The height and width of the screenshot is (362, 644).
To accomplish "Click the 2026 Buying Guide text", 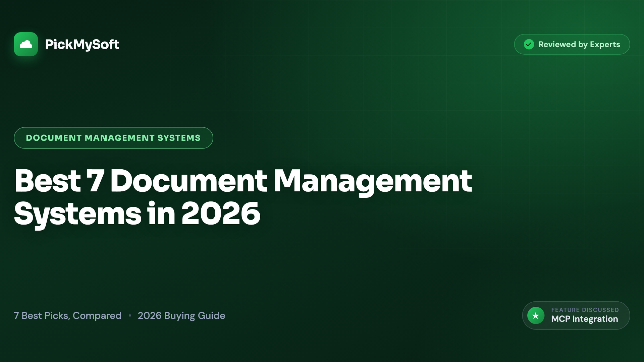I will click(x=181, y=316).
